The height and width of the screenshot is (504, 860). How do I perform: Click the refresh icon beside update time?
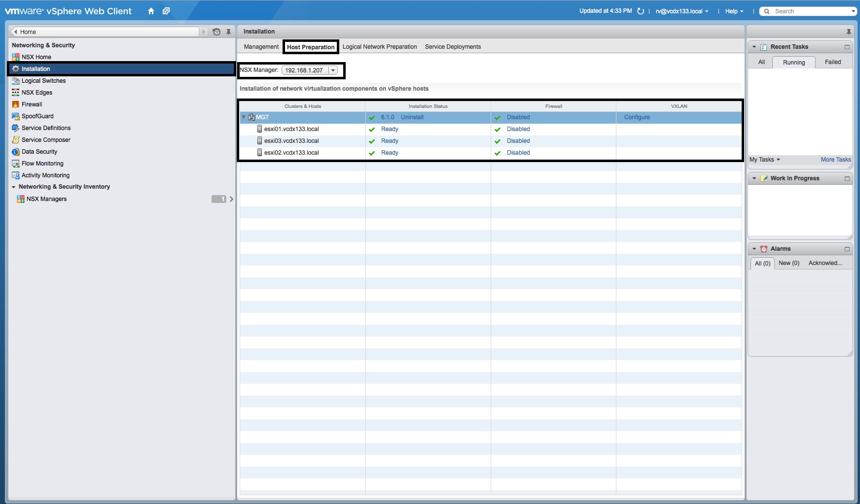(x=641, y=11)
